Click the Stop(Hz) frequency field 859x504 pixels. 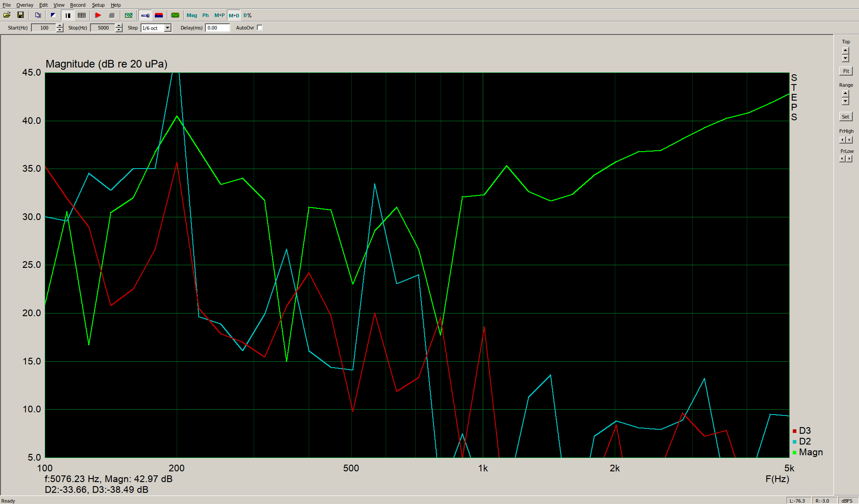point(102,28)
